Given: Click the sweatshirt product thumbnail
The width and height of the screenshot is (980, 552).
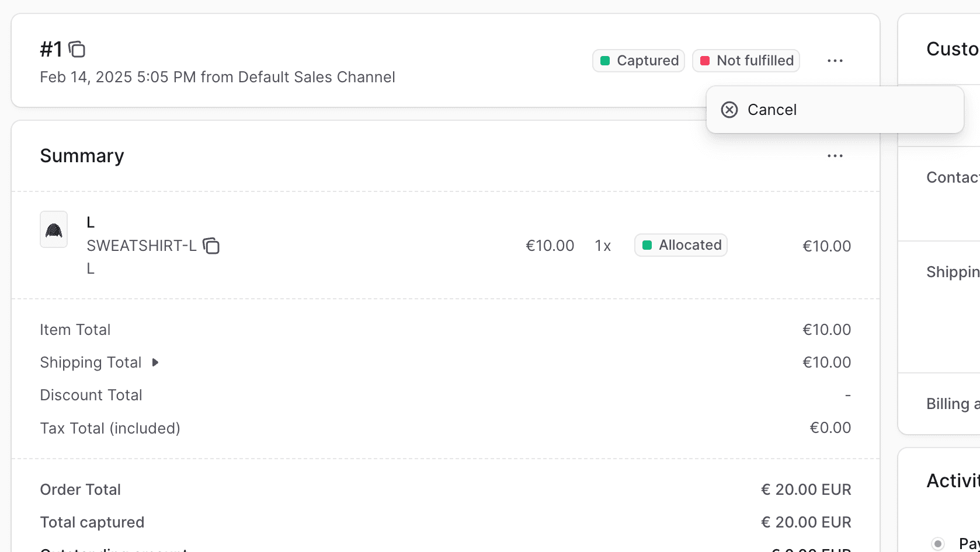Looking at the screenshot, I should [54, 230].
